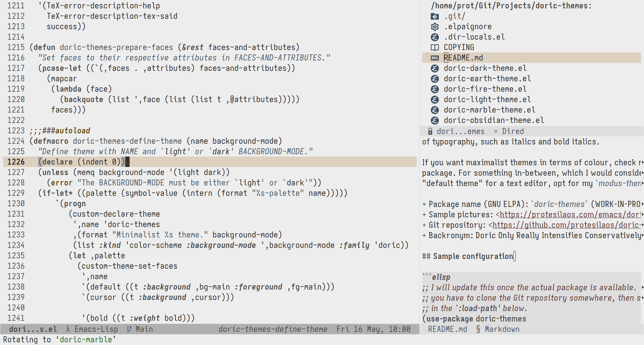Follow the protesilaos.com sample pictures link

point(570,215)
